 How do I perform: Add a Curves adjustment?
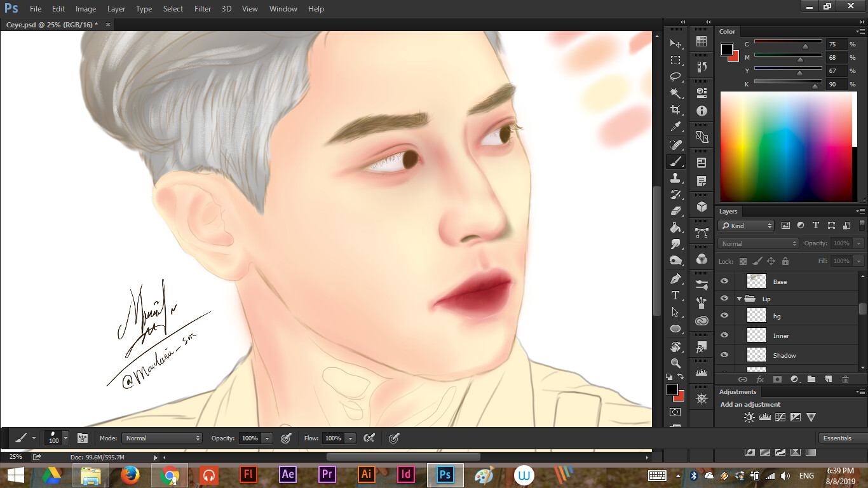tap(780, 417)
